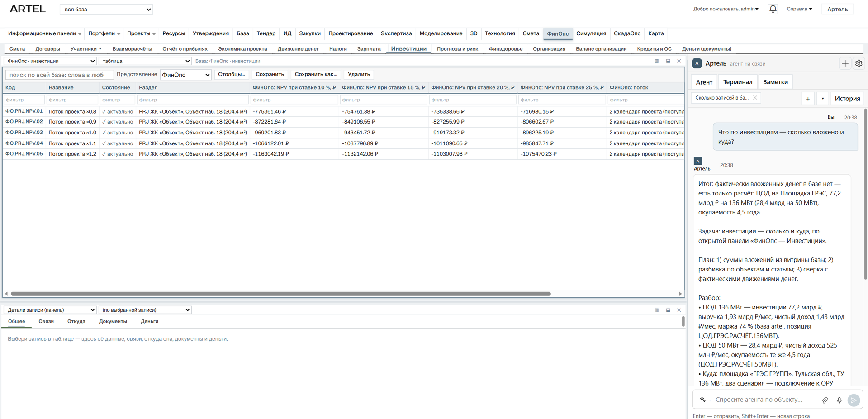Click the Артель agent avatar in the panel header
Image resolution: width=868 pixels, height=419 pixels.
tap(697, 63)
